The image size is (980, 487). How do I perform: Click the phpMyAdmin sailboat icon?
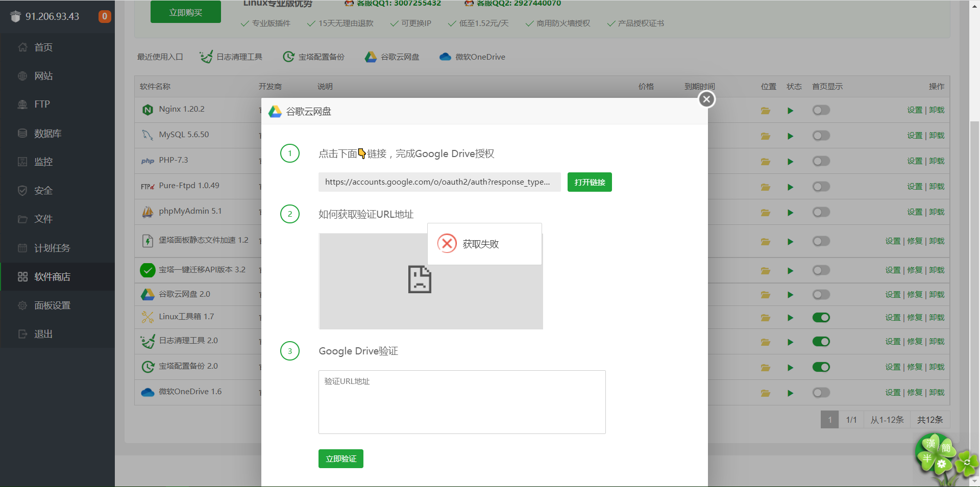point(148,212)
